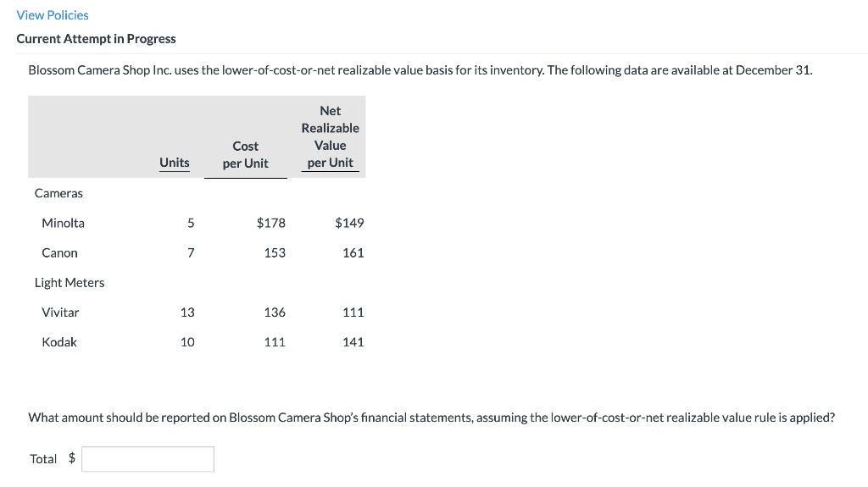Select the Minolta row label
The height and width of the screenshot is (487, 868).
click(63, 223)
